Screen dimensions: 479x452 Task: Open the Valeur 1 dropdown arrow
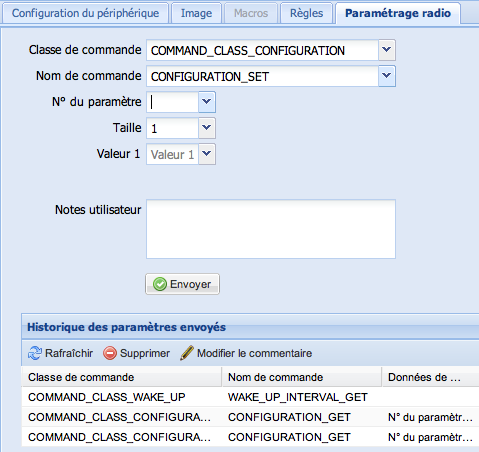[207, 154]
